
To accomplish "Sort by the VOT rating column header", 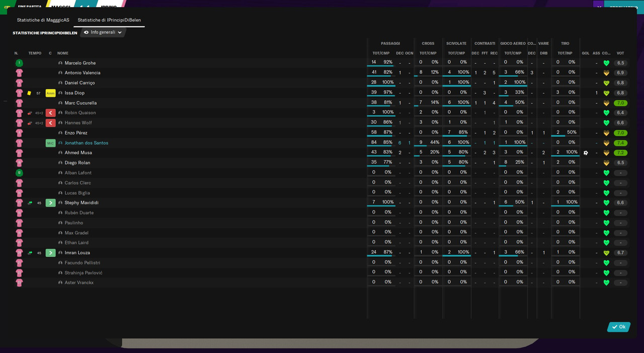I will [x=620, y=53].
